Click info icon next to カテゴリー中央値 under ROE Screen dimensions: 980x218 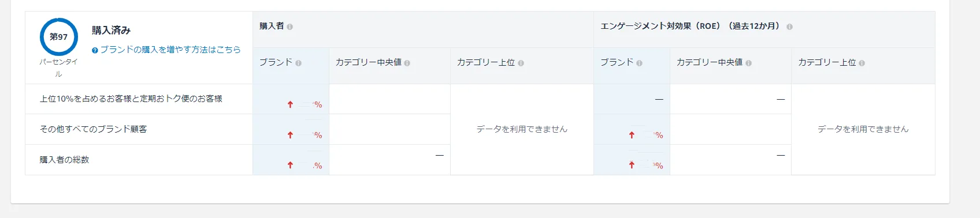(748, 63)
